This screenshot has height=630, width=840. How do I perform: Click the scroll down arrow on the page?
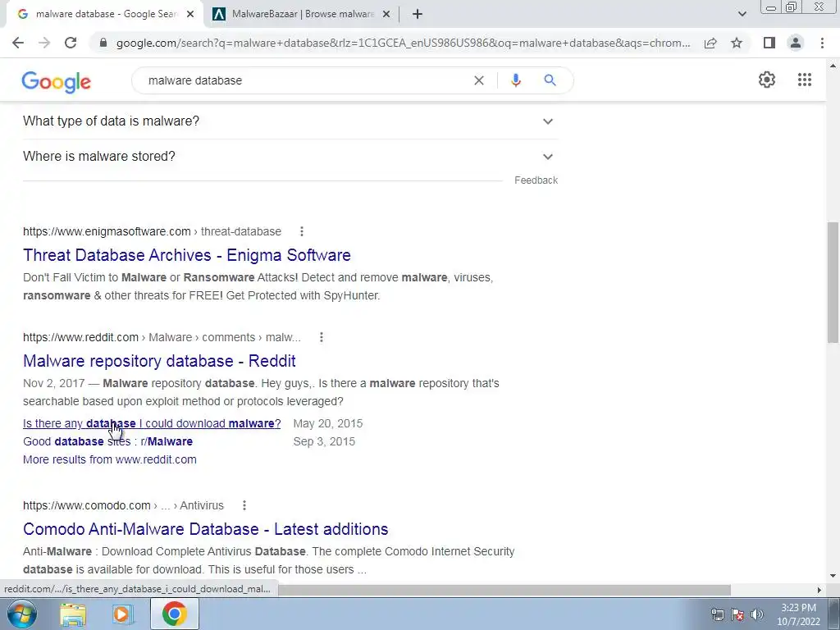click(x=833, y=577)
